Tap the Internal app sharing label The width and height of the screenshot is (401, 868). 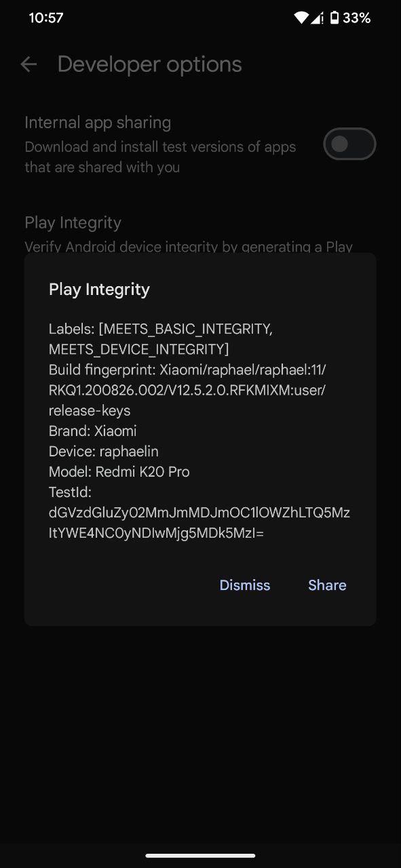[x=98, y=123]
